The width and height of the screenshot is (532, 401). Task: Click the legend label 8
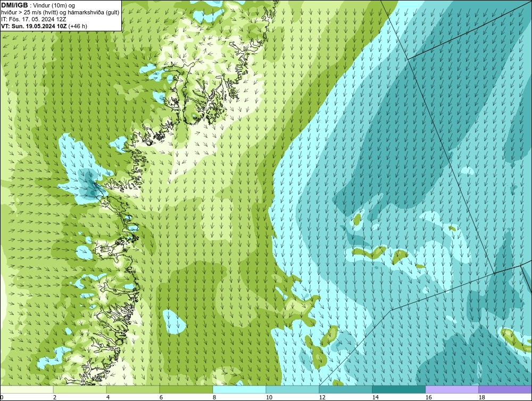pyautogui.click(x=214, y=397)
